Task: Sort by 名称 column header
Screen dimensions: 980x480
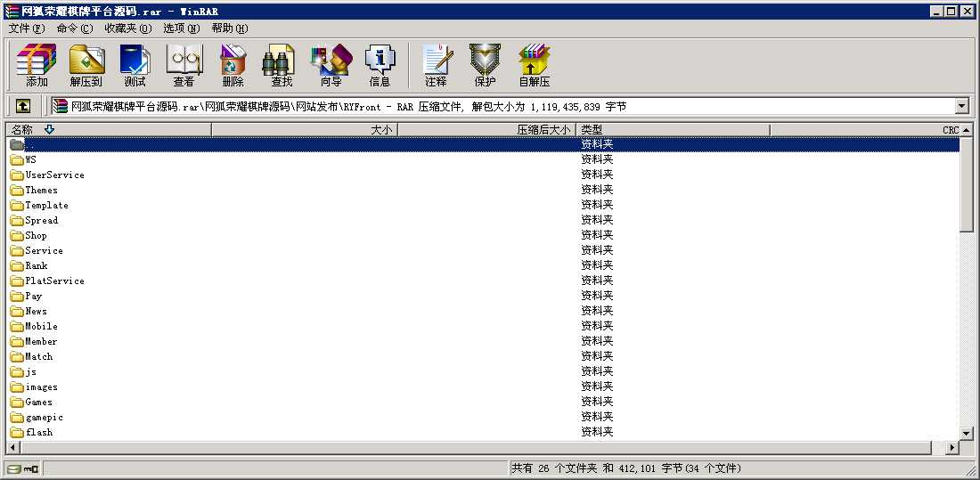Action: pos(109,130)
